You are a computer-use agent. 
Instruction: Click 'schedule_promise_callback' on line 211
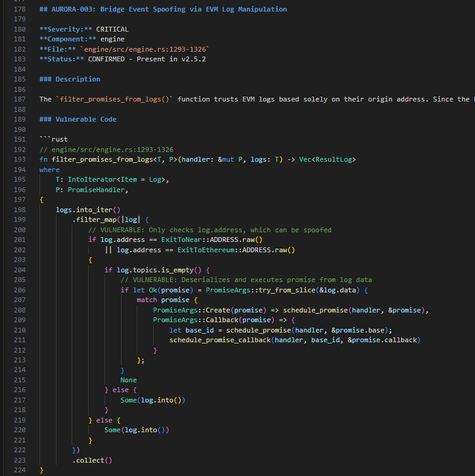point(220,340)
